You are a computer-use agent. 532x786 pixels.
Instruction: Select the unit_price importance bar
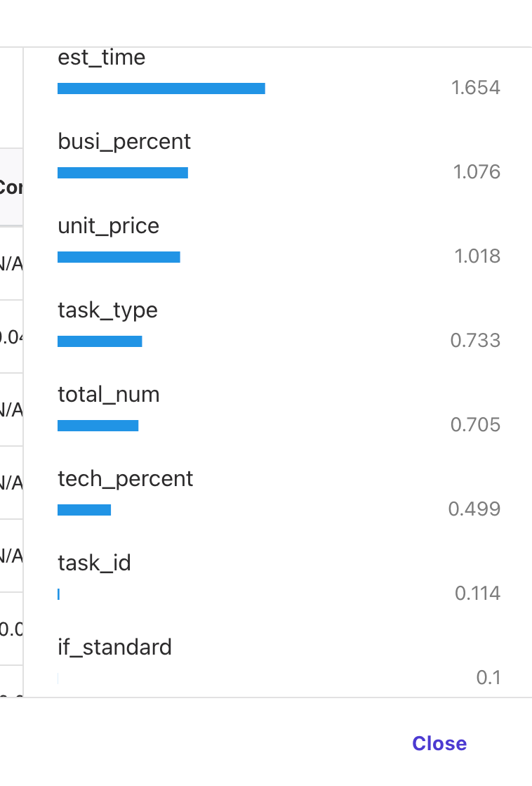coord(119,257)
